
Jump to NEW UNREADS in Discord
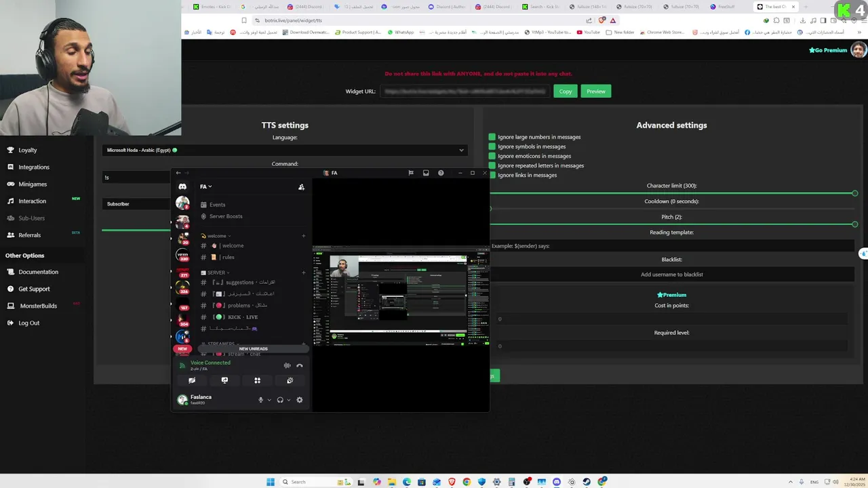click(x=253, y=348)
